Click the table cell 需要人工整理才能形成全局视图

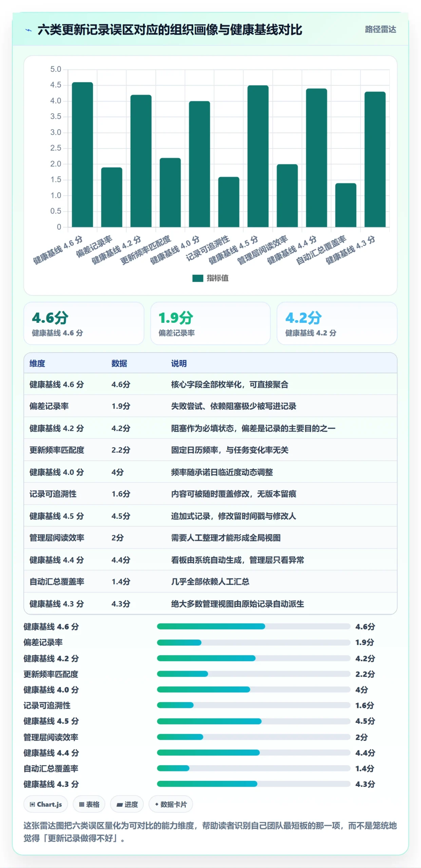click(226, 538)
